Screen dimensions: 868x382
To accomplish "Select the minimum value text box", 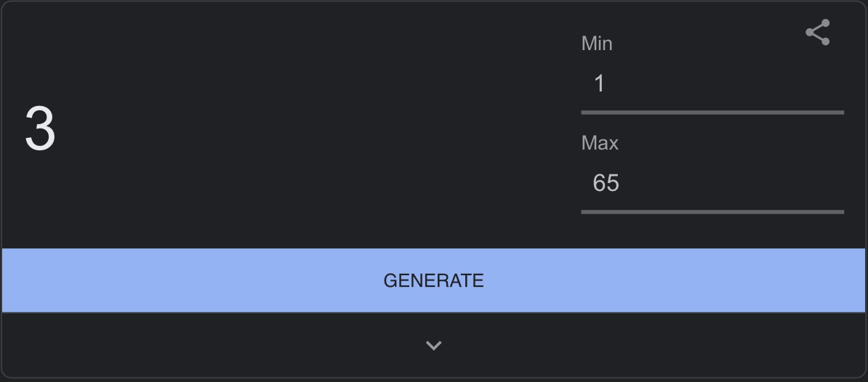I will [x=712, y=84].
